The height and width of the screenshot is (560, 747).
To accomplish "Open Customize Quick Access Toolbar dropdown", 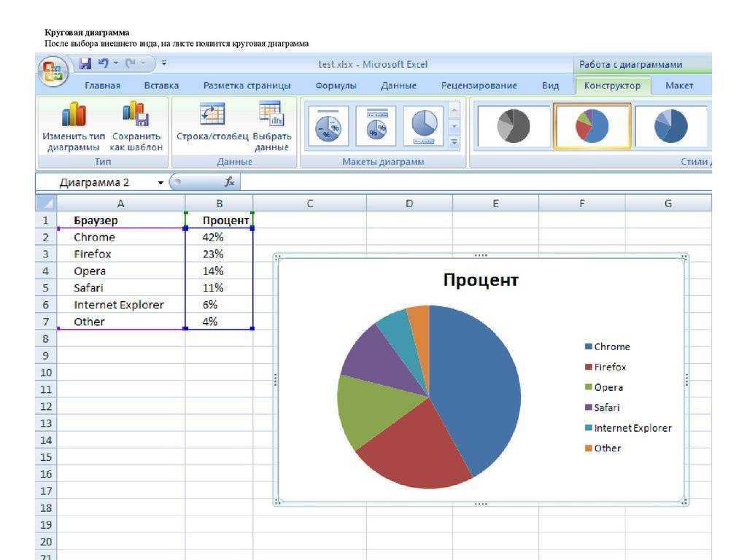I will pyautogui.click(x=164, y=63).
